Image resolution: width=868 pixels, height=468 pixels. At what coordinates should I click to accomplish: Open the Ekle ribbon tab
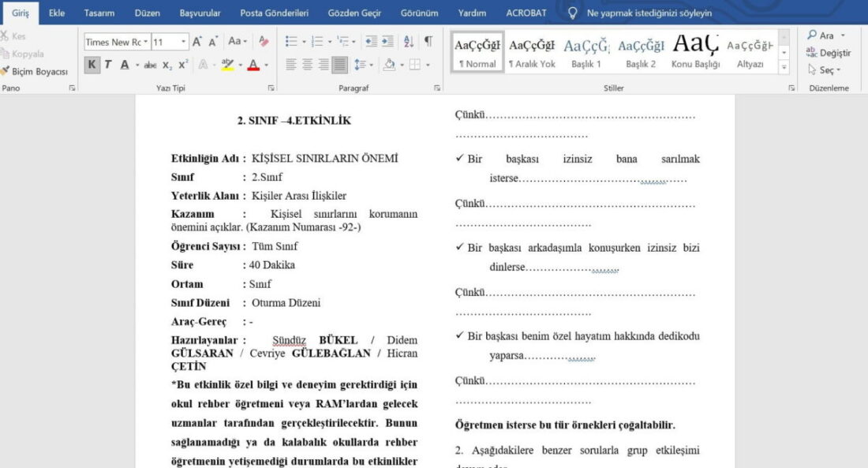click(57, 13)
